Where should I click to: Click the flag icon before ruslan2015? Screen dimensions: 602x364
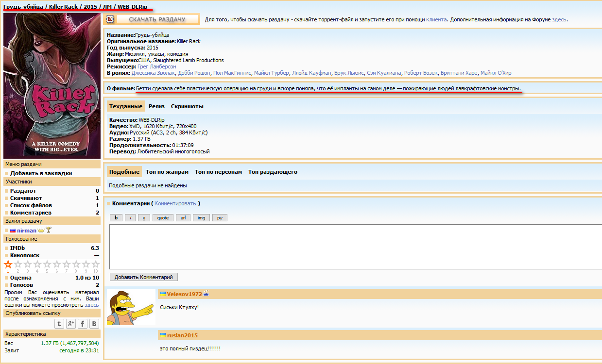tap(163, 335)
